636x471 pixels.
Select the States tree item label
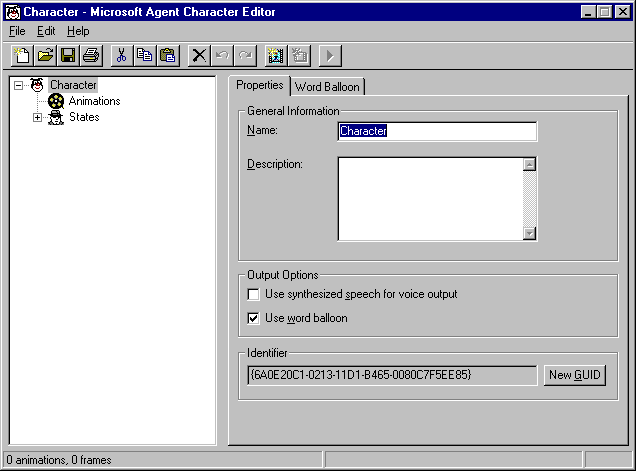84,117
